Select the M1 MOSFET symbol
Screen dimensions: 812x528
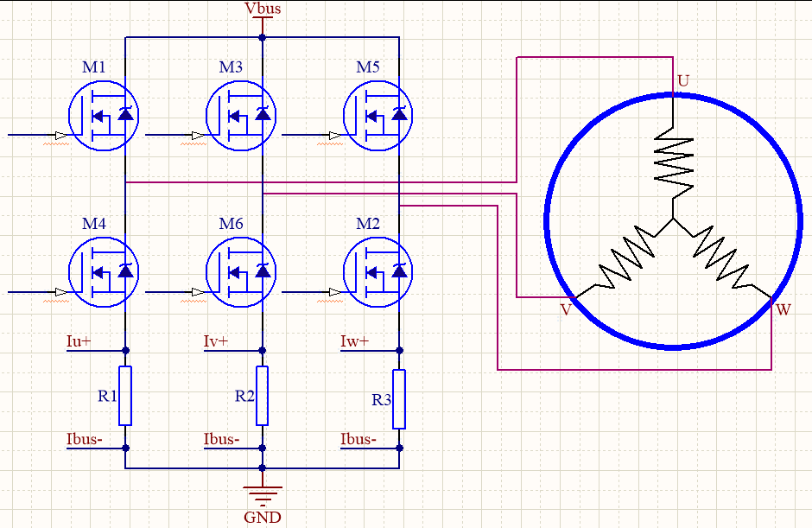104,116
